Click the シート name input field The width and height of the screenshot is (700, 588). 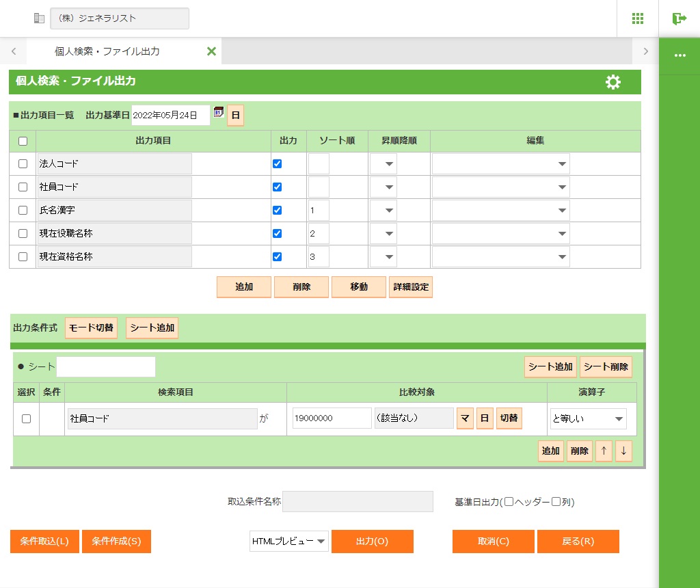click(x=106, y=367)
